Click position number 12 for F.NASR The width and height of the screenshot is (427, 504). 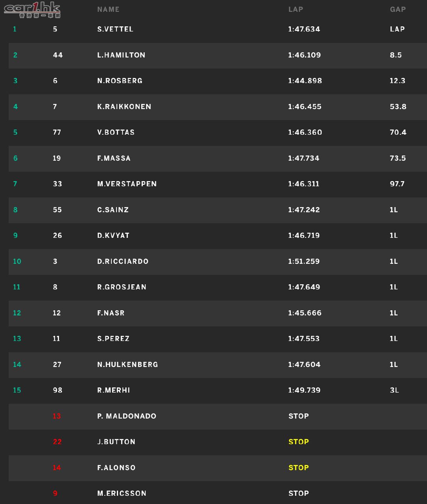[x=17, y=313]
